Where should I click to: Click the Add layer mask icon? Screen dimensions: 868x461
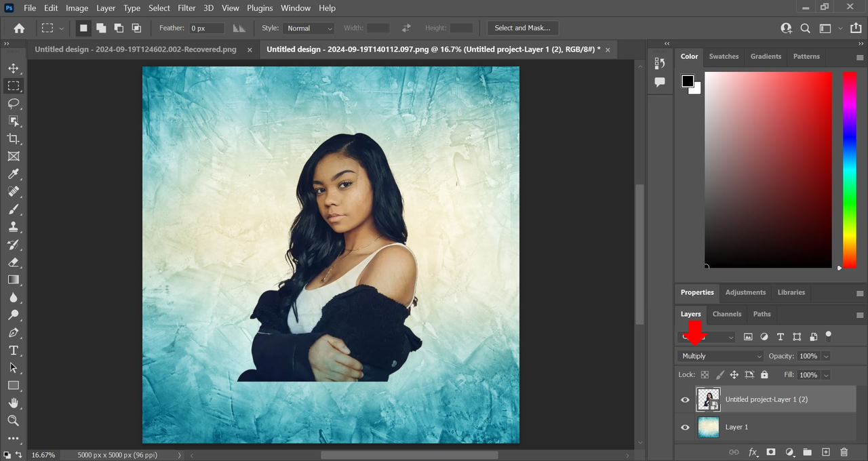pyautogui.click(x=771, y=452)
